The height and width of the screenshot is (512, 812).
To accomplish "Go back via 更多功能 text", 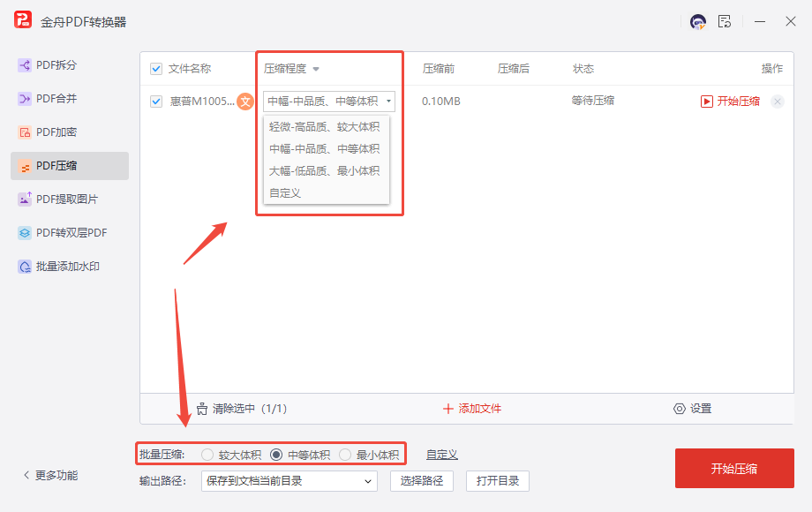I will coord(56,475).
